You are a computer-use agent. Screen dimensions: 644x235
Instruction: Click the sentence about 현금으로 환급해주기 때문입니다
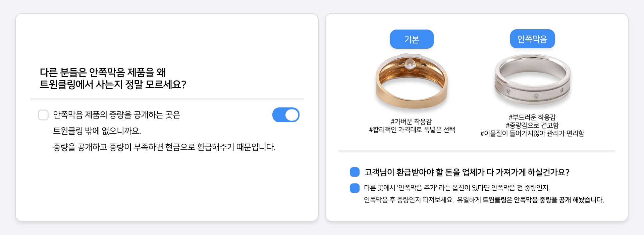pos(164,147)
